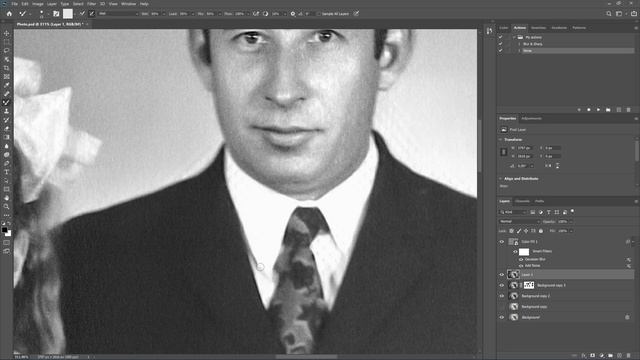This screenshot has height=360, width=640.
Task: Toggle Gaussian Blur filter visibility
Action: pyautogui.click(x=521, y=259)
